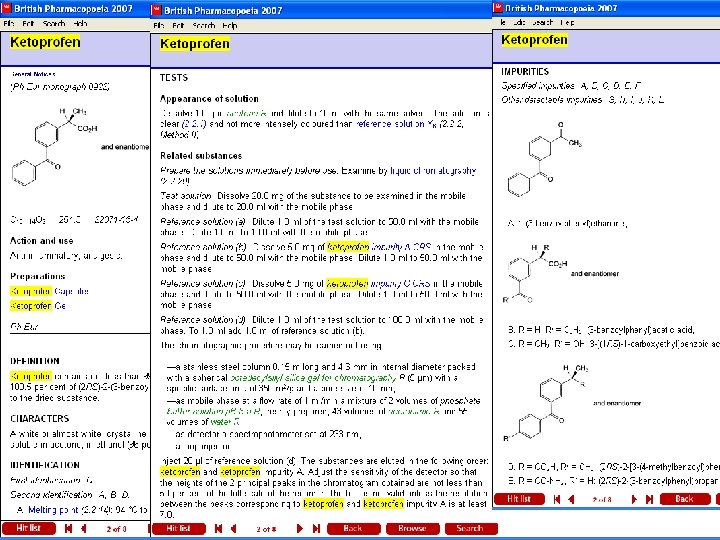Click the DEFINITION heading
Screen dimensions: 720x540
tap(35, 361)
